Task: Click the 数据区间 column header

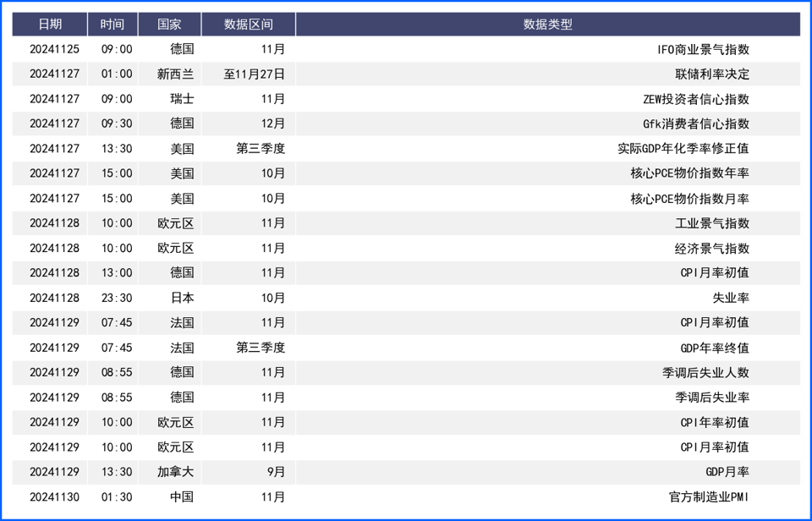Action: (249, 25)
